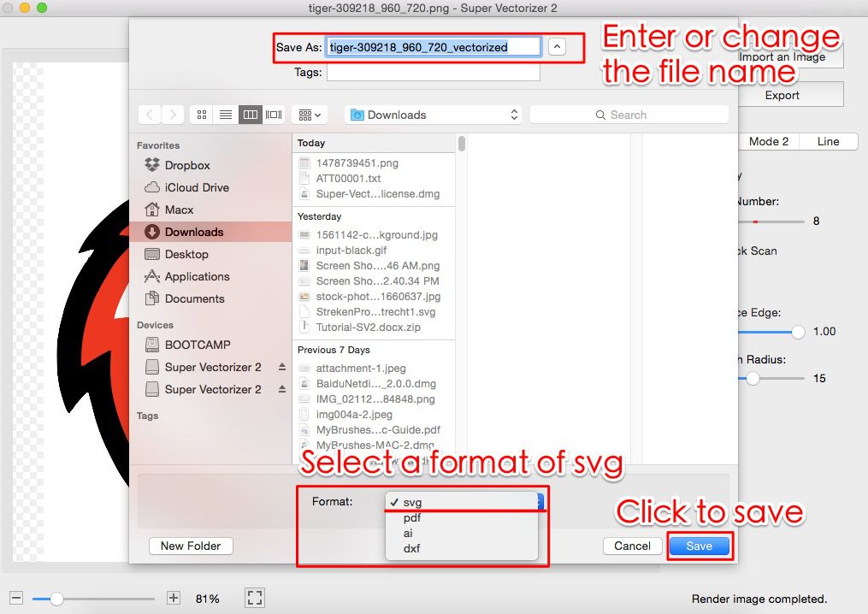
Task: Click the fullscreen preview icon
Action: [x=254, y=598]
